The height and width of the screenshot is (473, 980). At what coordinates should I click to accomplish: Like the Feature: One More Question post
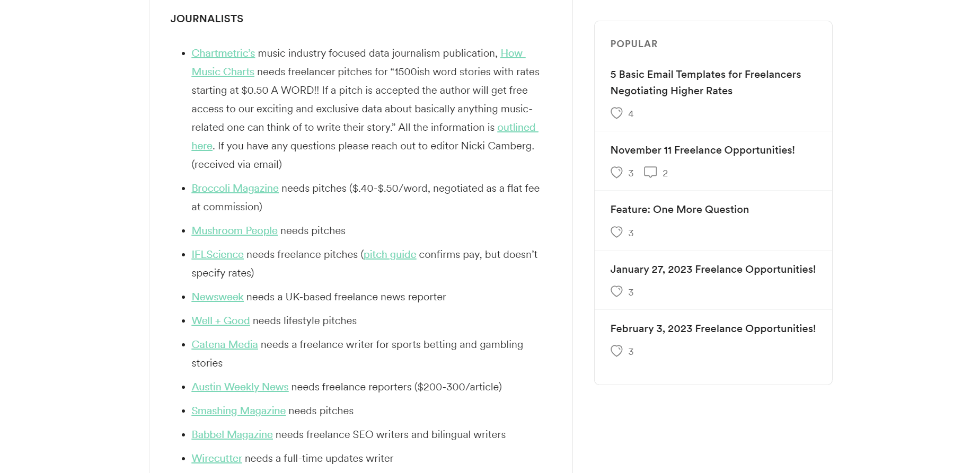pyautogui.click(x=616, y=233)
